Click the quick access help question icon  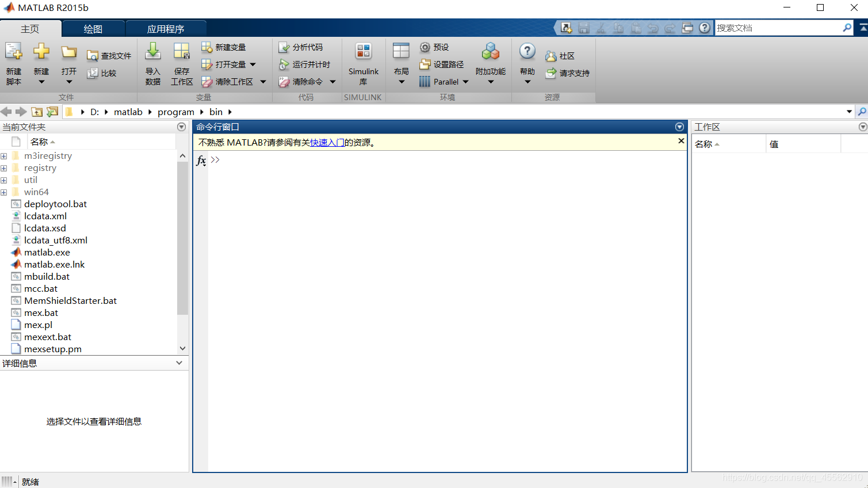point(705,28)
